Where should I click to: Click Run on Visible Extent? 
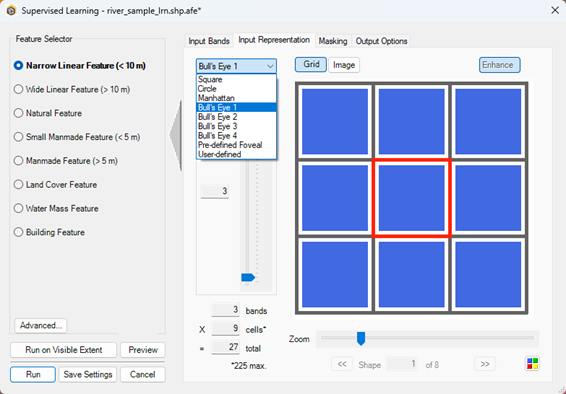click(64, 350)
